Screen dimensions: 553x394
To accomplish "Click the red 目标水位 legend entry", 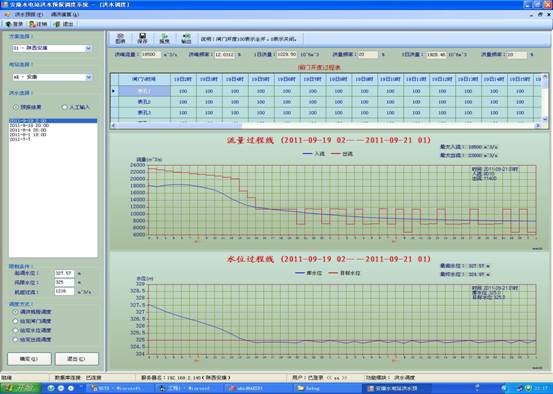I will (344, 273).
